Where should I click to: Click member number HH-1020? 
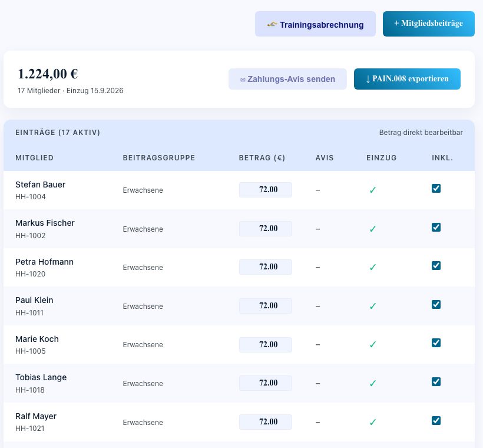31,274
